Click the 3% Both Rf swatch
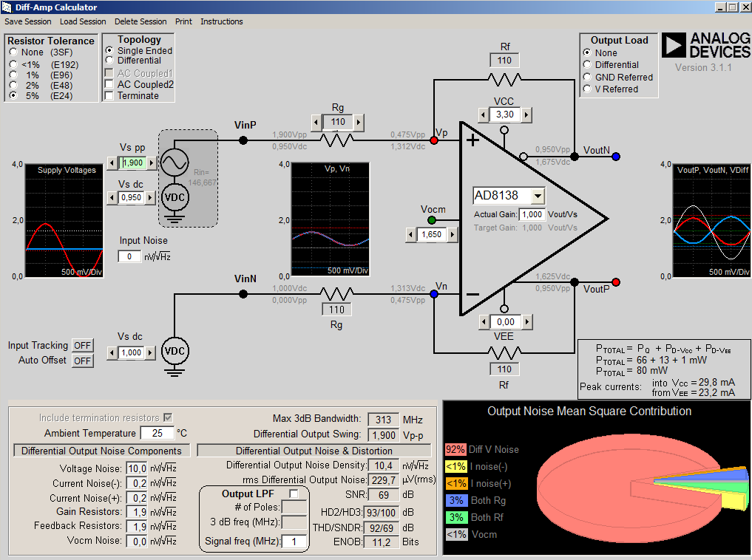Viewport: 752px width, 560px height. pos(456,517)
